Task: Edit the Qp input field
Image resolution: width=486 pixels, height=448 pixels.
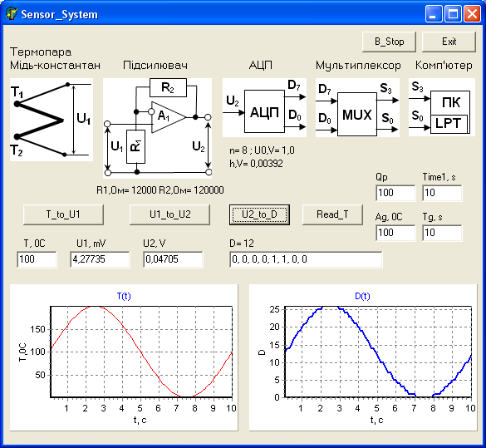Action: coord(395,193)
